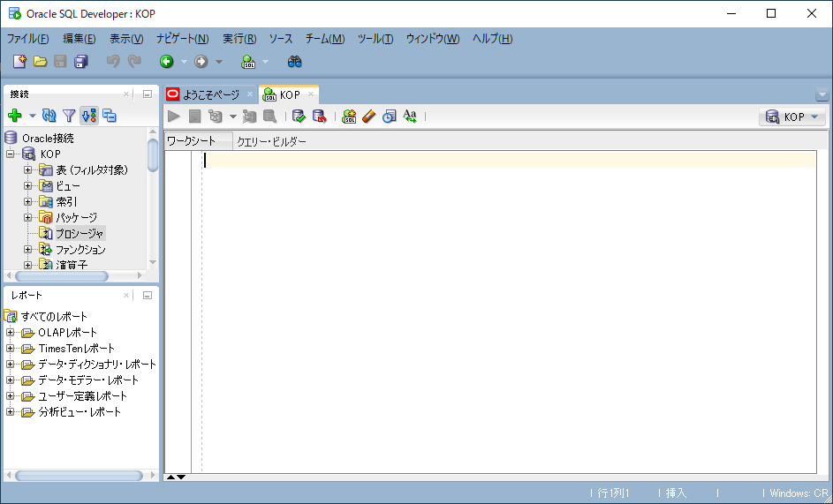Click the Autotrace icon
The width and height of the screenshot is (833, 504).
(x=249, y=116)
